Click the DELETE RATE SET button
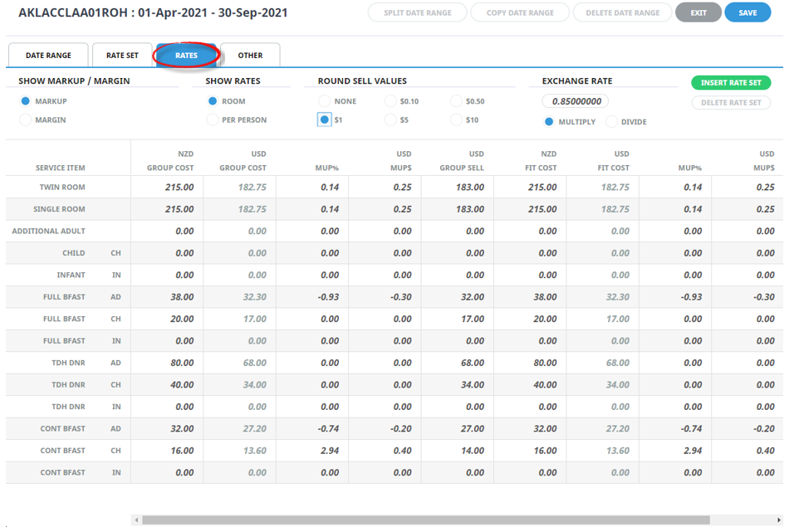The image size is (794, 532). click(x=731, y=103)
